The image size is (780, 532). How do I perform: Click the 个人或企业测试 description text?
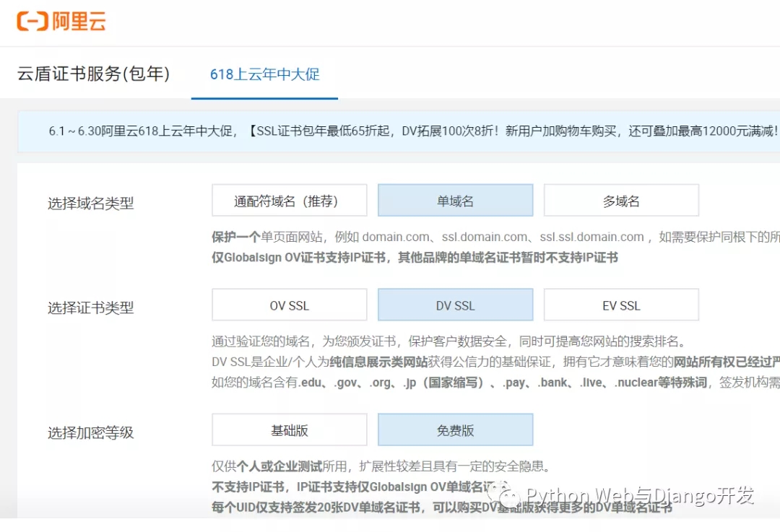coord(279,466)
